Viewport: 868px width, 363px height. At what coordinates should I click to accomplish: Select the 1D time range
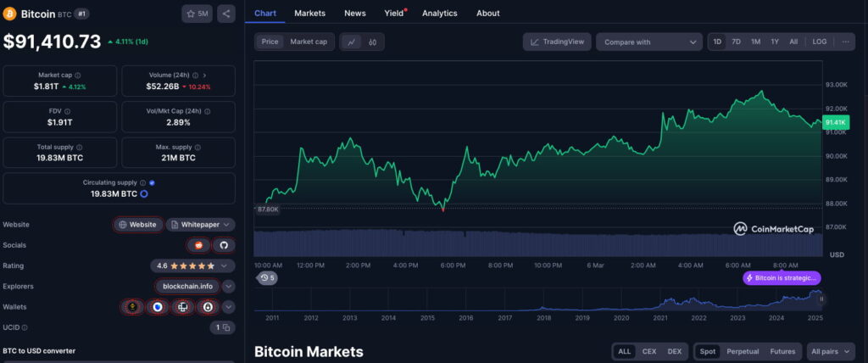point(717,42)
